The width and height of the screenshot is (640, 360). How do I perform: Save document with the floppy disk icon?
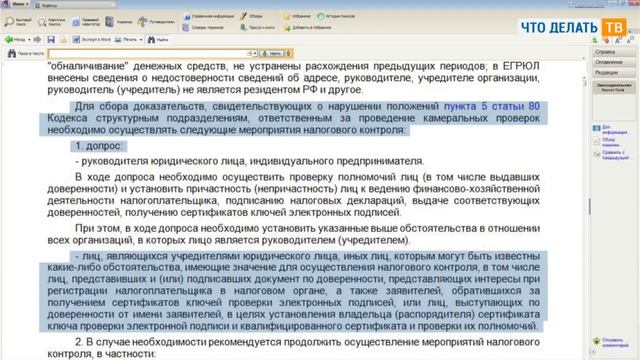(51, 40)
